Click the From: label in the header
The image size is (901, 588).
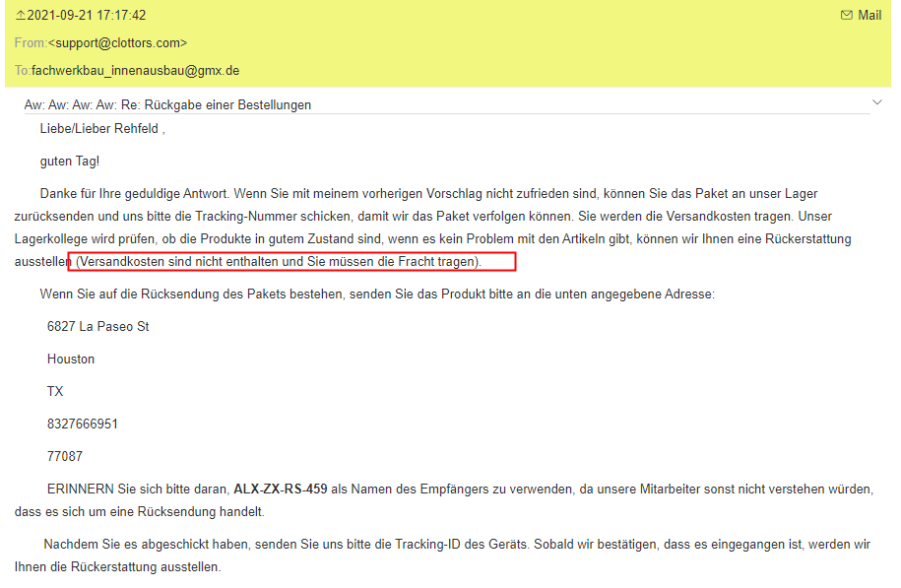tap(31, 43)
